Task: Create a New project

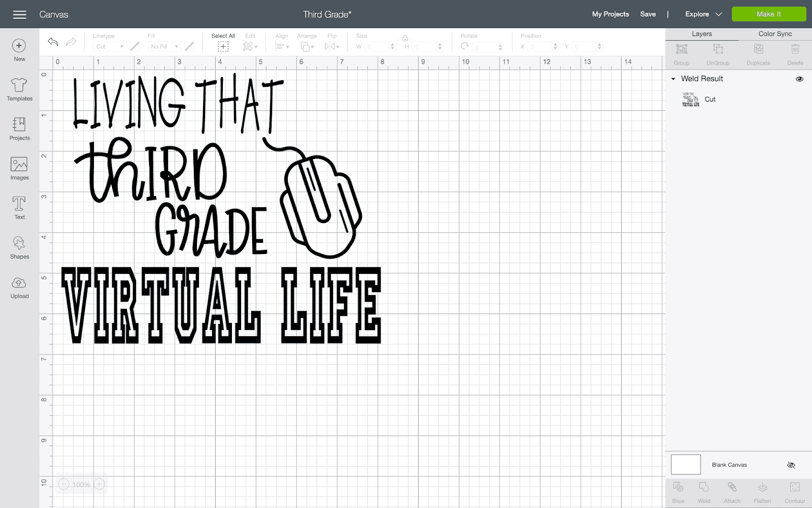Action: point(19,50)
